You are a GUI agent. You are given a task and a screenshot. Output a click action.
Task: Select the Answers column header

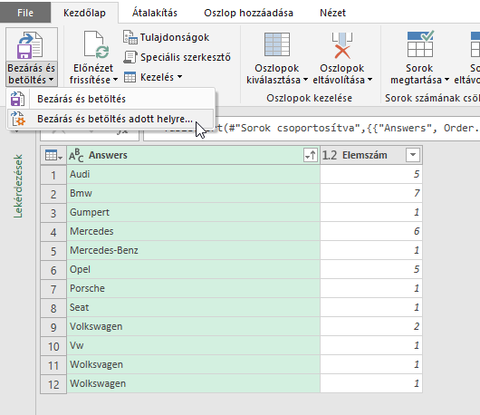(193, 155)
